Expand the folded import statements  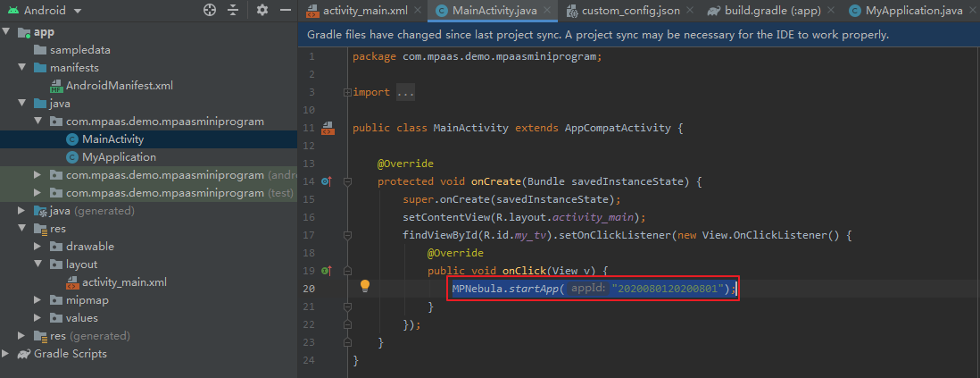pos(347,93)
